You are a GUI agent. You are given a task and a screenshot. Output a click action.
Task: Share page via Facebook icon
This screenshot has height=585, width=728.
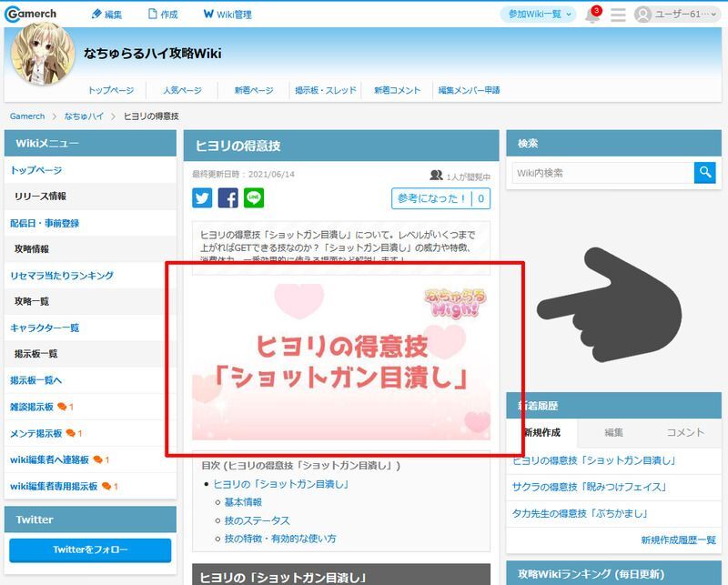coord(228,198)
